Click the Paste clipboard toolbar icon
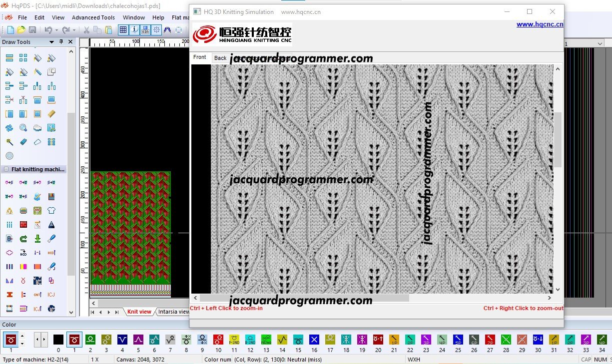This screenshot has height=364, width=612. pos(108,30)
